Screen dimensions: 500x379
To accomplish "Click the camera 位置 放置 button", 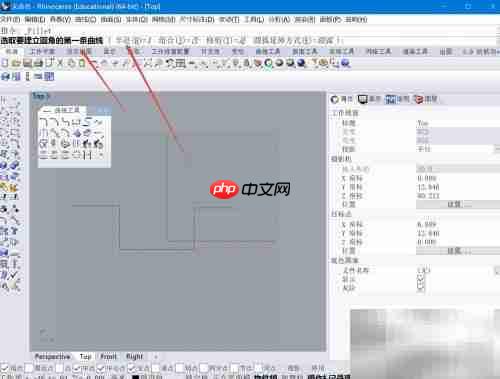I will (x=458, y=204).
